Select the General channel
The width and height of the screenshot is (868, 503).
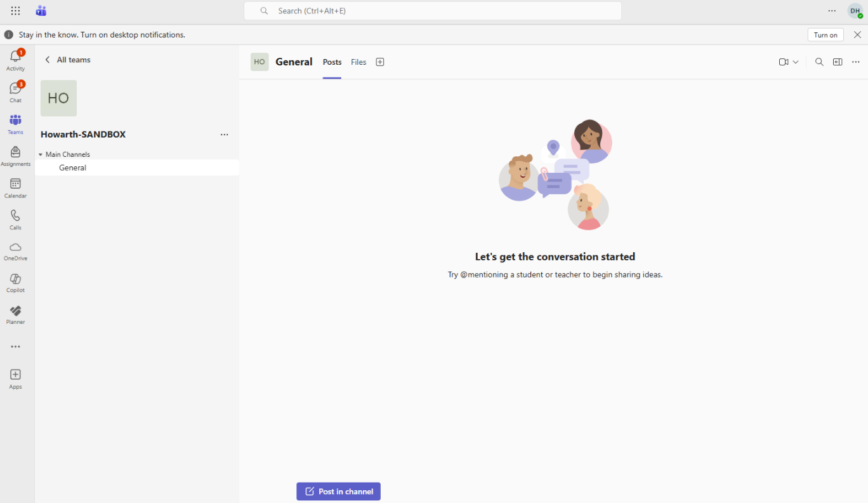click(137, 168)
